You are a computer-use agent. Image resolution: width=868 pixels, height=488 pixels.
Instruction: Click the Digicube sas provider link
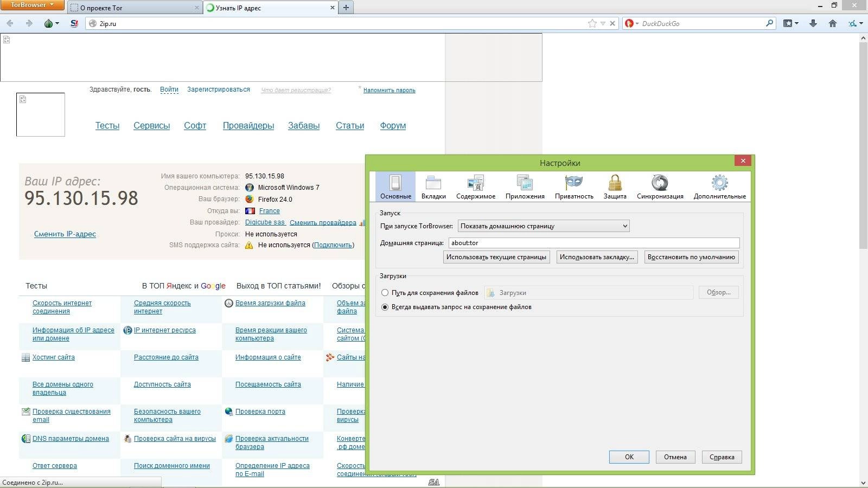265,222
